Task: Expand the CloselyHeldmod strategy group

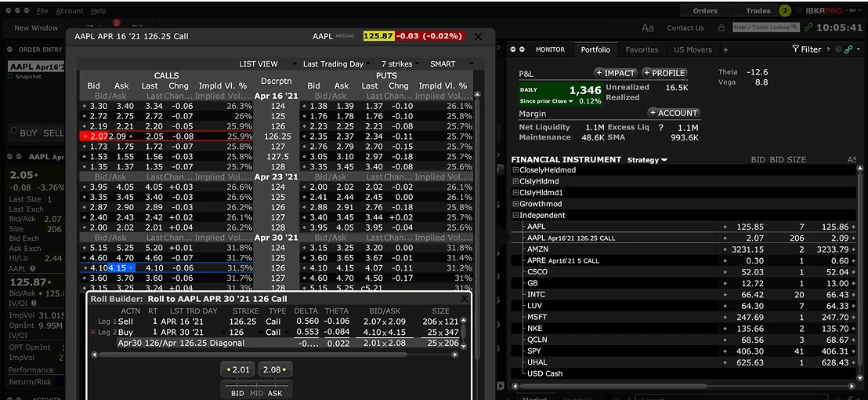Action: (x=515, y=170)
